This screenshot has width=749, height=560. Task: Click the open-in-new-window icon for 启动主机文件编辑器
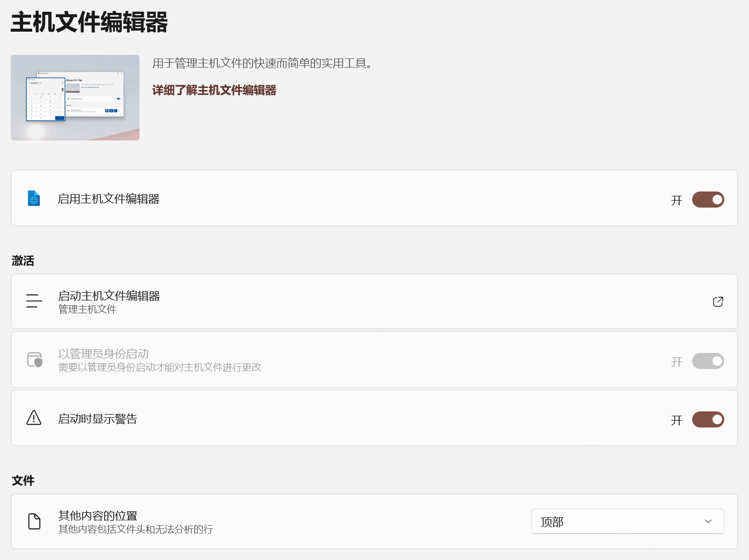[x=718, y=301]
